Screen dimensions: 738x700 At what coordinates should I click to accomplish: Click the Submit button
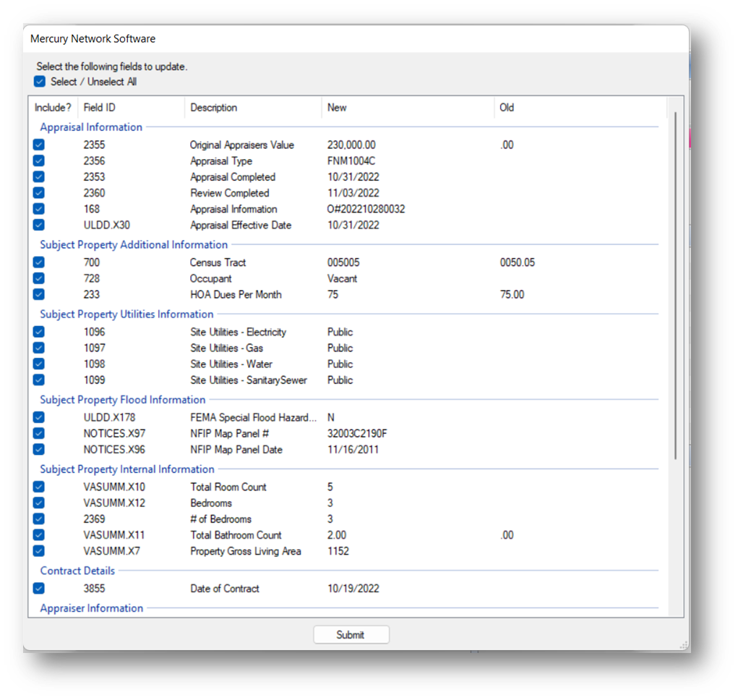tap(351, 635)
